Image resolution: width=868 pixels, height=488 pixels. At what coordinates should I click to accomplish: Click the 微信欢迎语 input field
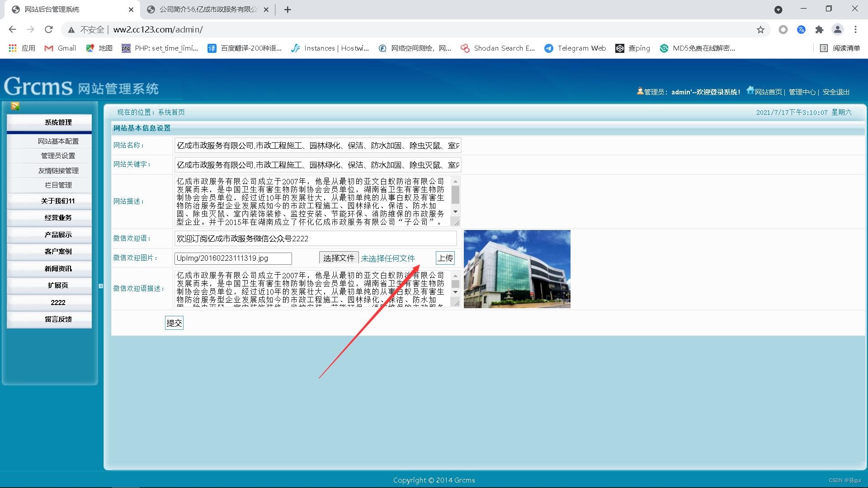[316, 239]
